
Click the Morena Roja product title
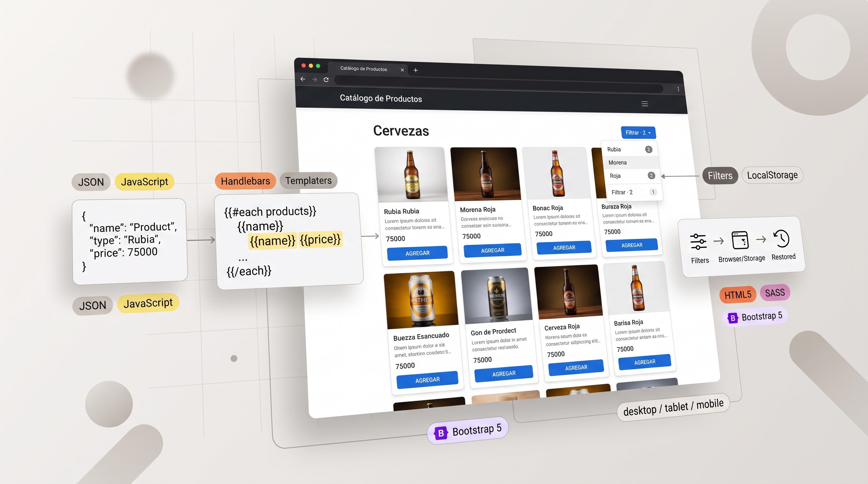point(478,209)
